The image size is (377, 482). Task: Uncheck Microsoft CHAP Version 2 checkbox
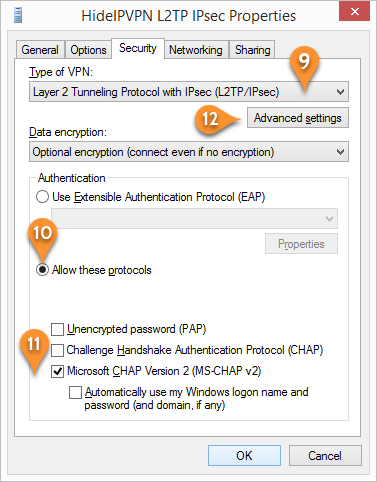point(57,371)
